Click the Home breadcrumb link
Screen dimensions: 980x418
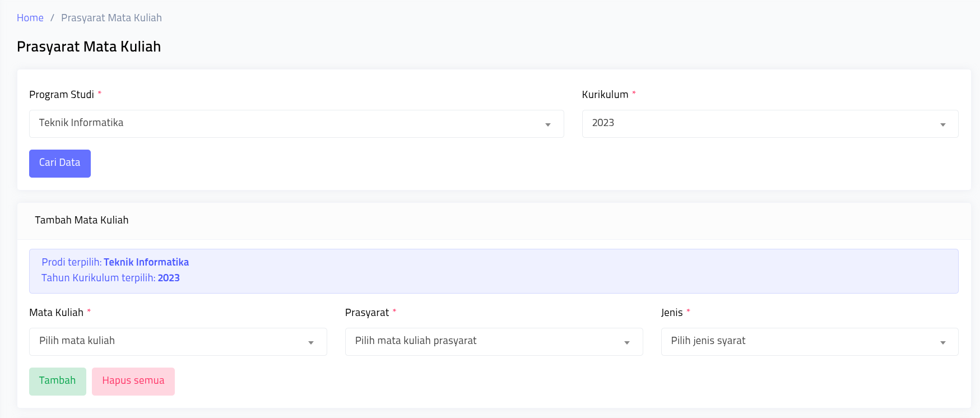(x=30, y=18)
